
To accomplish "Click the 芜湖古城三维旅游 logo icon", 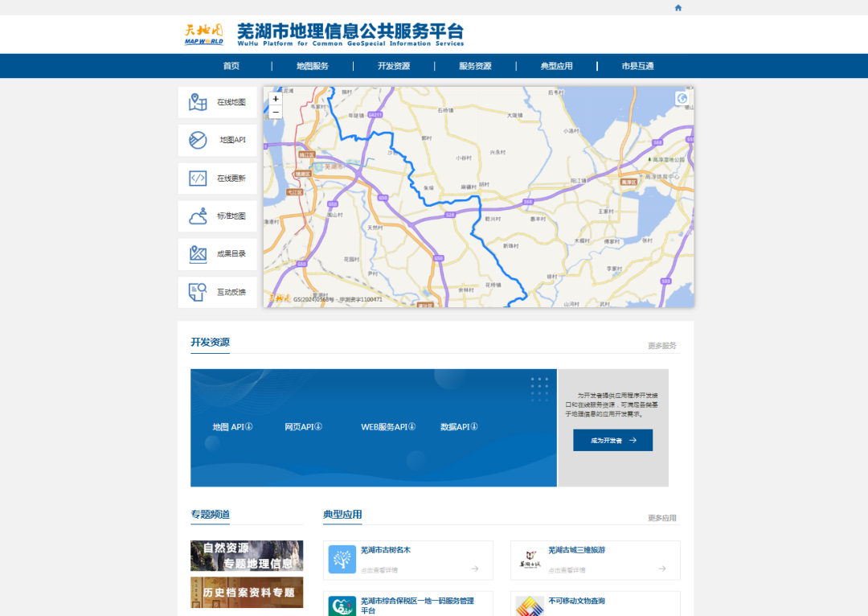I will click(x=530, y=560).
